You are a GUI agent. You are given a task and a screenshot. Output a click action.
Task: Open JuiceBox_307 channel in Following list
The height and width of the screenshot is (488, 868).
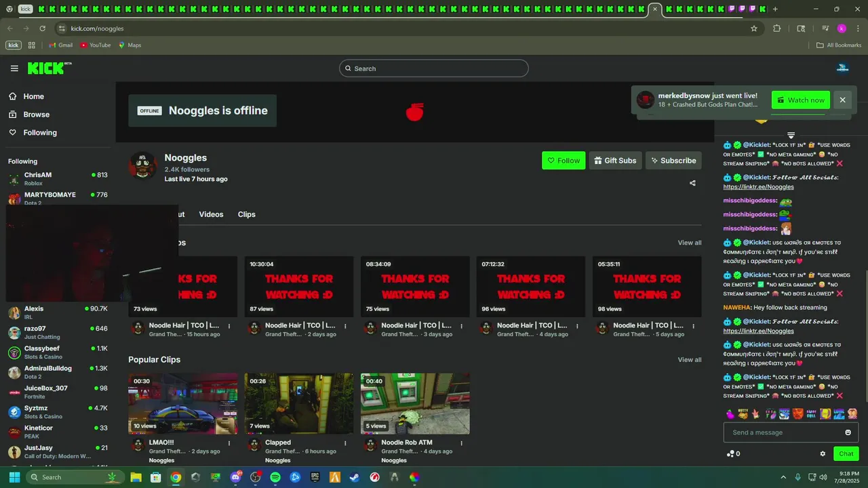(58, 392)
